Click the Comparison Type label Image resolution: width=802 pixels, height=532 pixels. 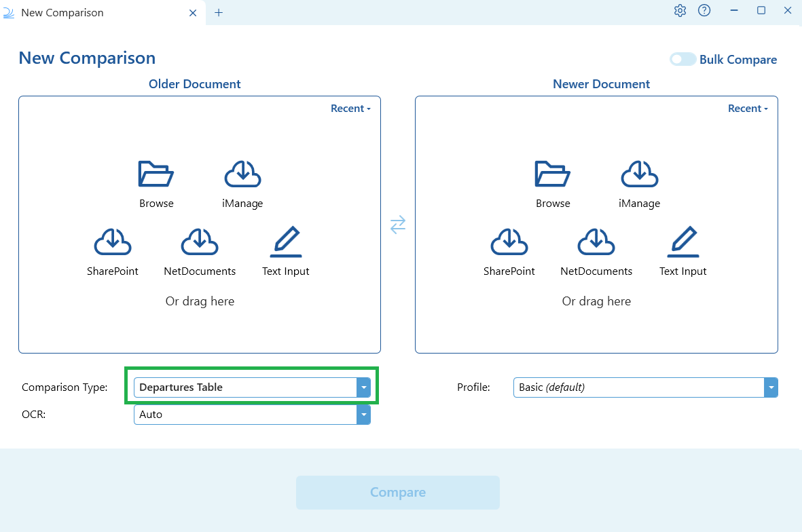[x=65, y=387]
